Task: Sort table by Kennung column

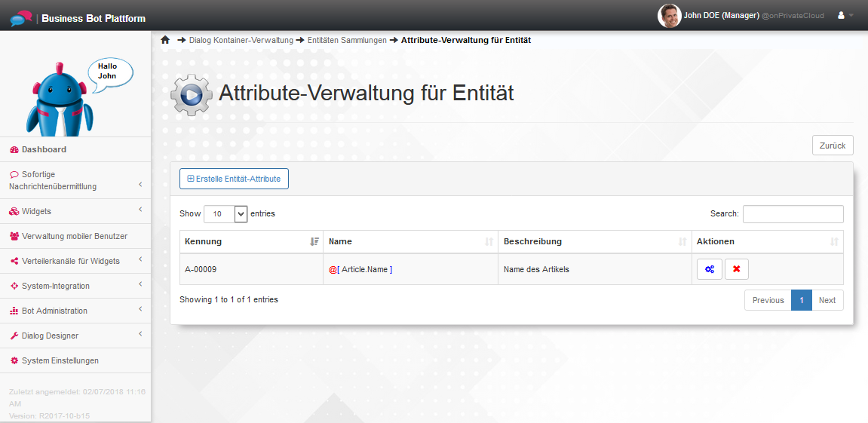Action: pos(251,241)
